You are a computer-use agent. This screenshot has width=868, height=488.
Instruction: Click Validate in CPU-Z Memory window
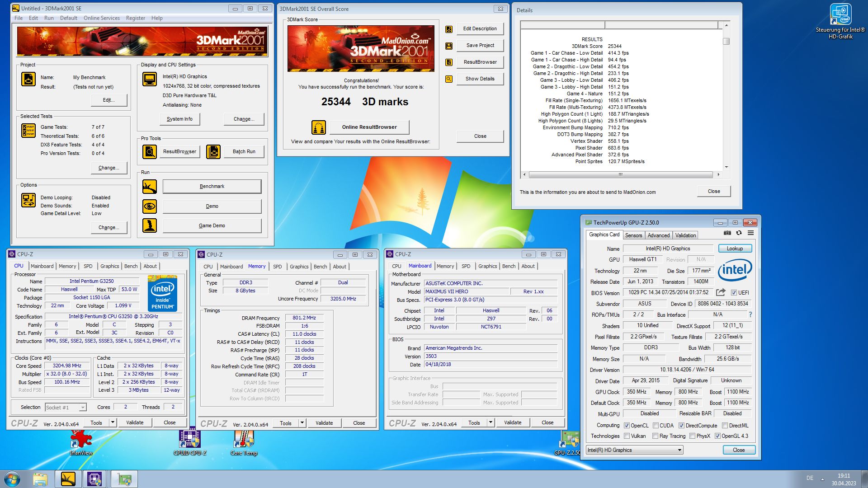pyautogui.click(x=324, y=423)
